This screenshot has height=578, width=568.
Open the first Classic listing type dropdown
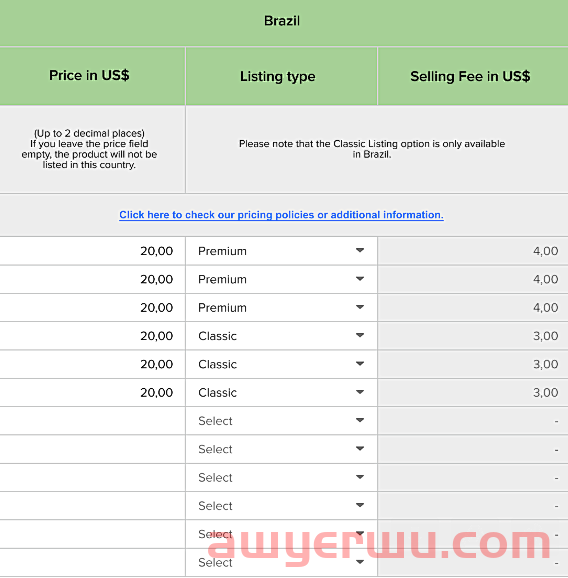point(281,336)
